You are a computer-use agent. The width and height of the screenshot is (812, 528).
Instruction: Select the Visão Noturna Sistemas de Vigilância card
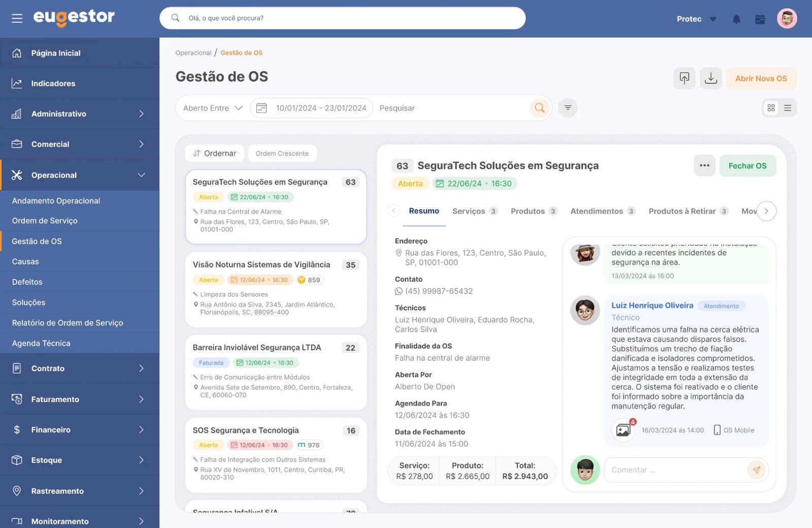point(276,289)
